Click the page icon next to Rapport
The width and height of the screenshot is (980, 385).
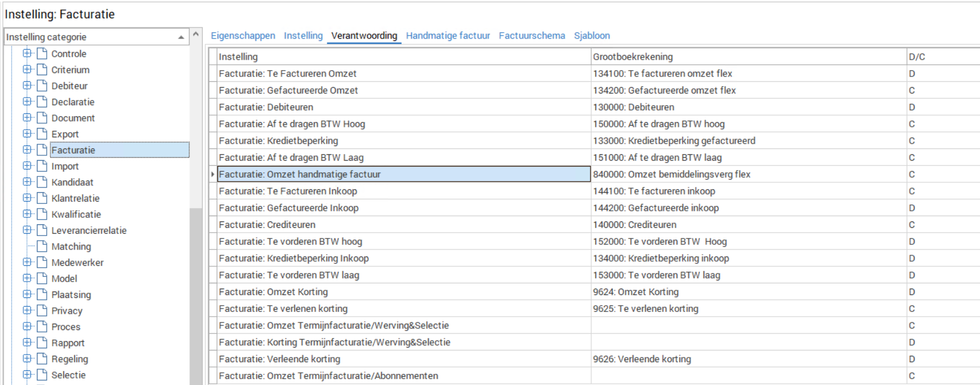[x=42, y=343]
